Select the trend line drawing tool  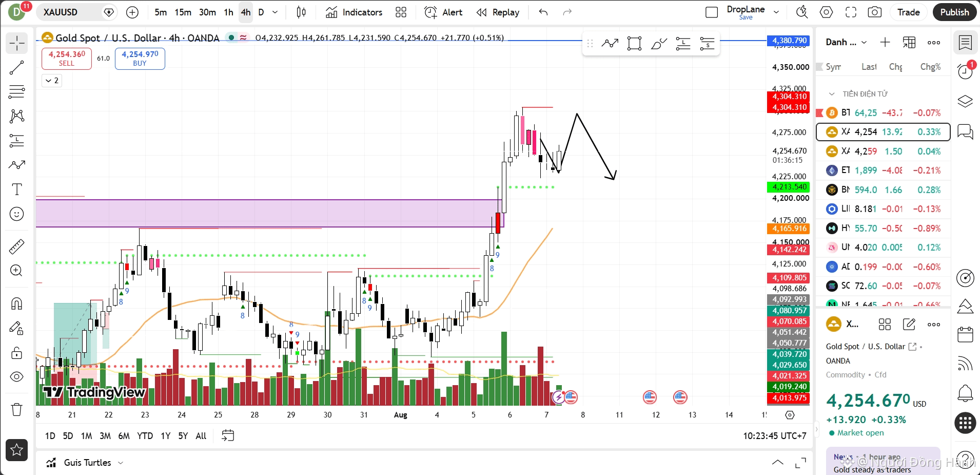[x=17, y=68]
